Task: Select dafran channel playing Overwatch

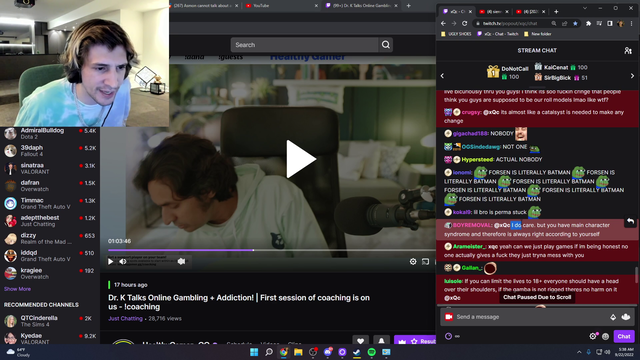Action: [50, 186]
